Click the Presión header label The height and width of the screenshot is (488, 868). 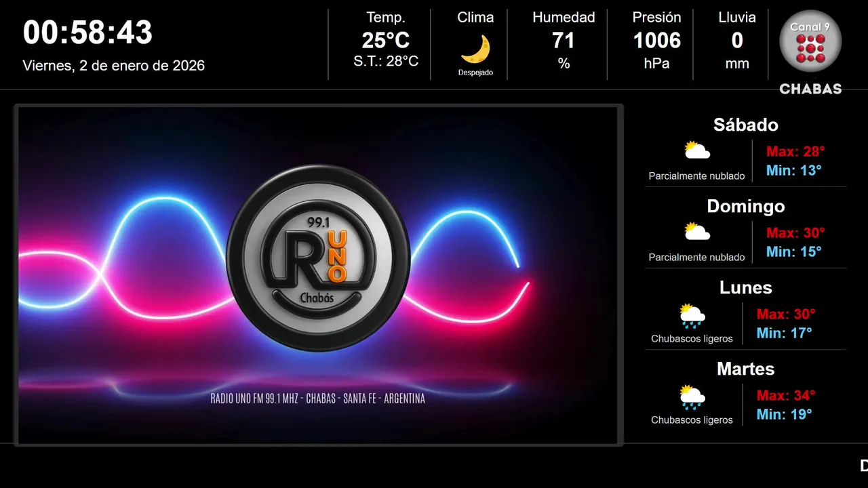pos(656,18)
